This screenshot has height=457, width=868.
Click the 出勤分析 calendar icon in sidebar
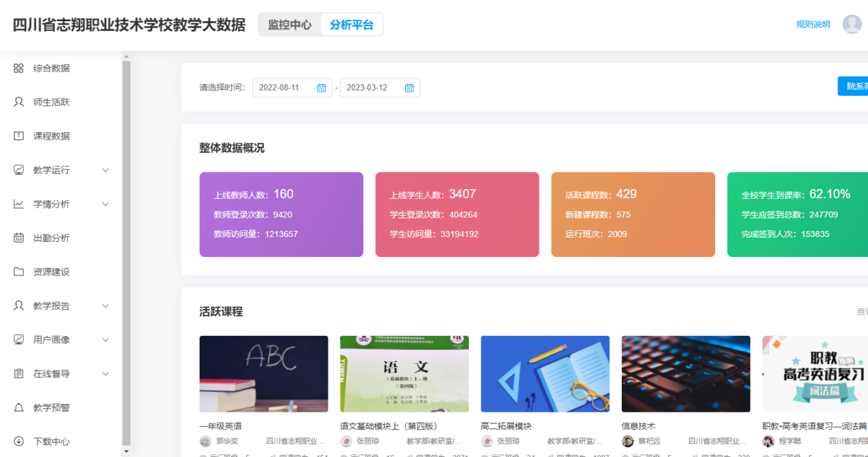tap(19, 238)
